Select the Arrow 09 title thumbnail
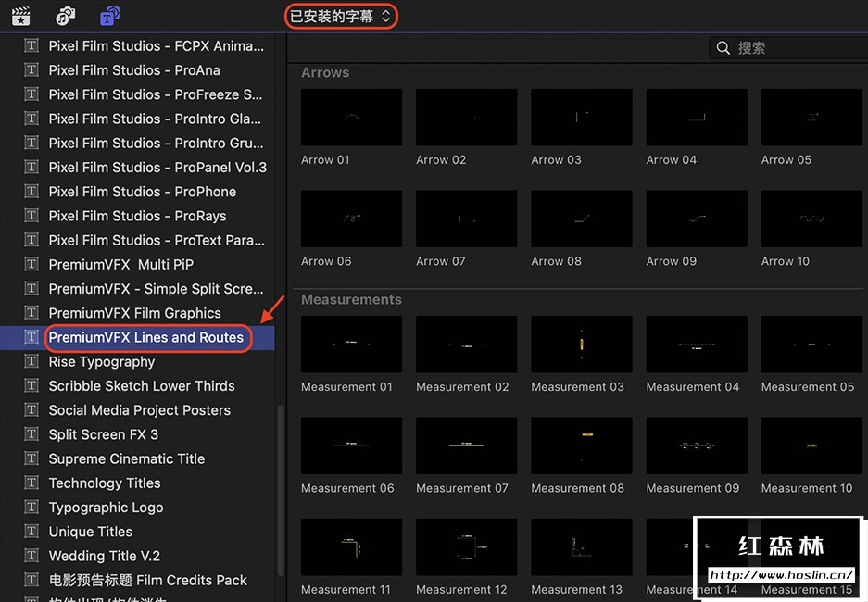This screenshot has width=868, height=602. point(697,219)
